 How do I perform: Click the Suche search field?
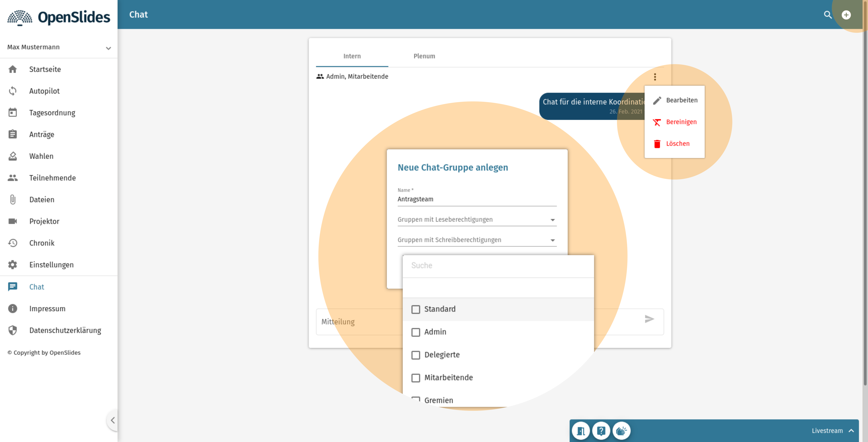coord(498,265)
